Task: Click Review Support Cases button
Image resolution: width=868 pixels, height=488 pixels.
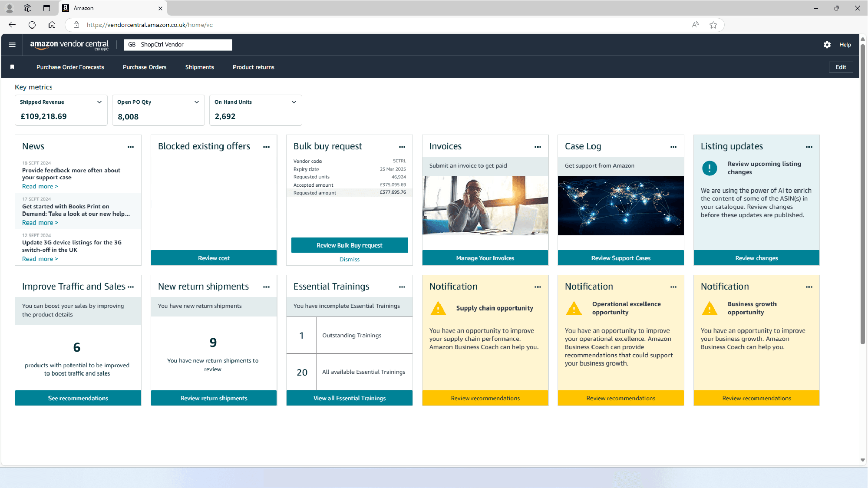Action: click(621, 258)
